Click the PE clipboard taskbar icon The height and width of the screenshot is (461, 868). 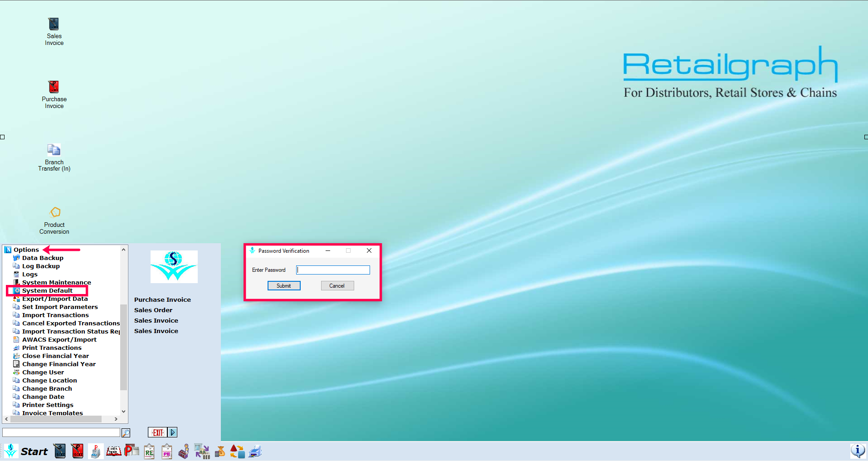coord(167,451)
